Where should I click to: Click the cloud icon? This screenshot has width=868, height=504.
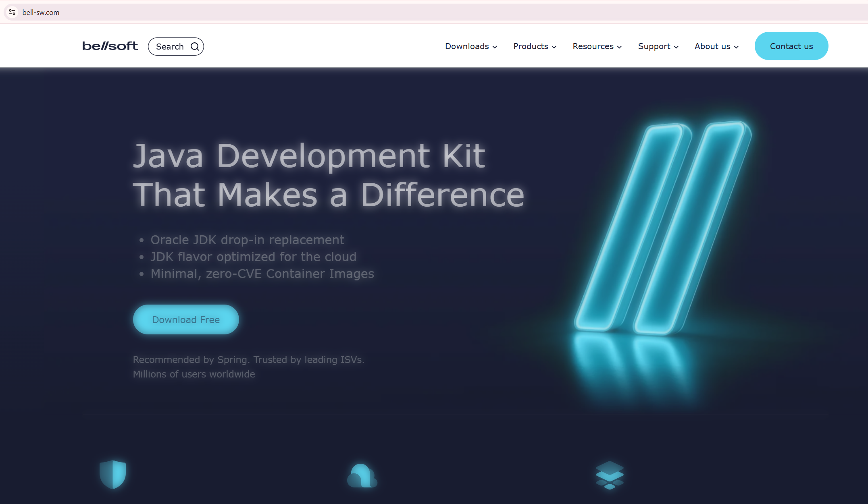[x=362, y=476]
